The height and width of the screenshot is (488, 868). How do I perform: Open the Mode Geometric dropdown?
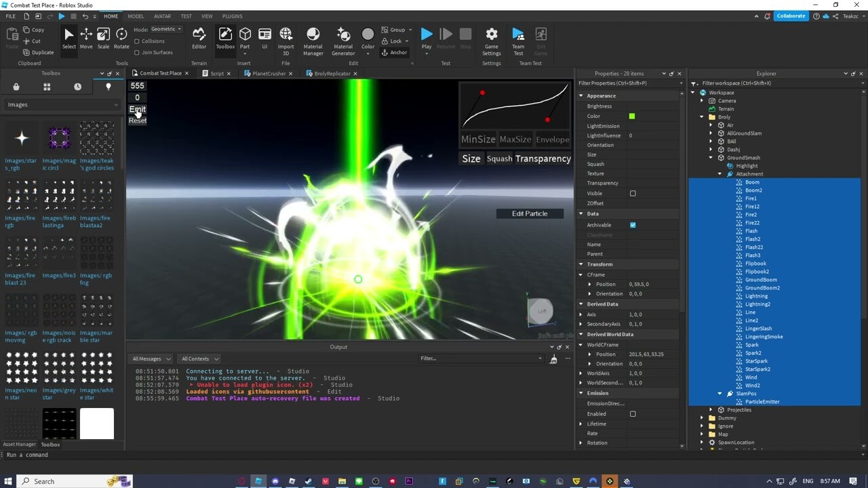click(166, 29)
